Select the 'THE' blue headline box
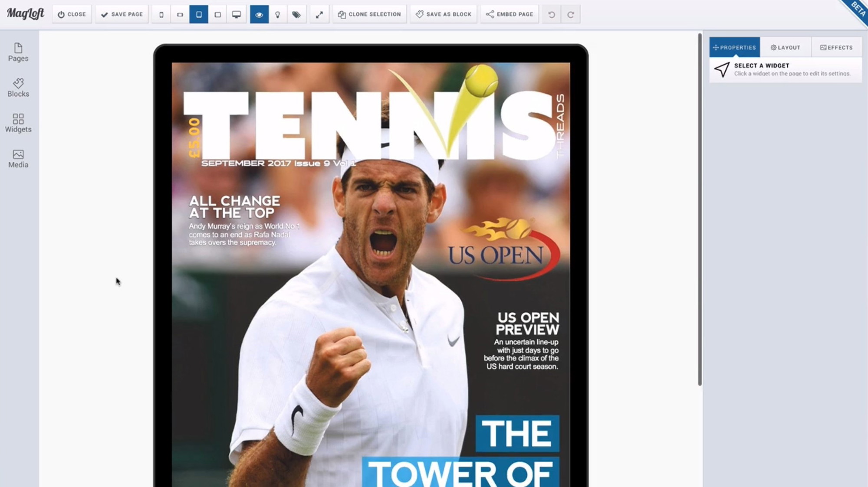This screenshot has width=868, height=487. pyautogui.click(x=517, y=433)
